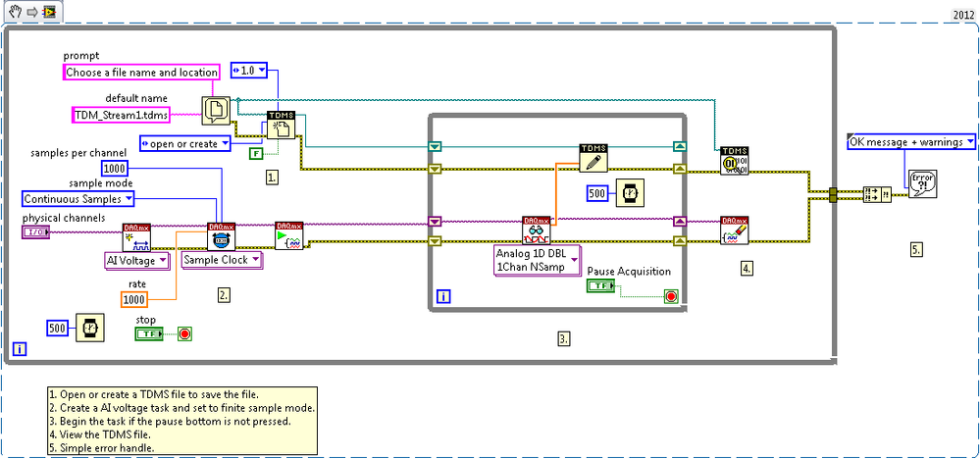The width and height of the screenshot is (980, 459).
Task: Open the Sample Clock polymorphic selector
Action: point(223,260)
